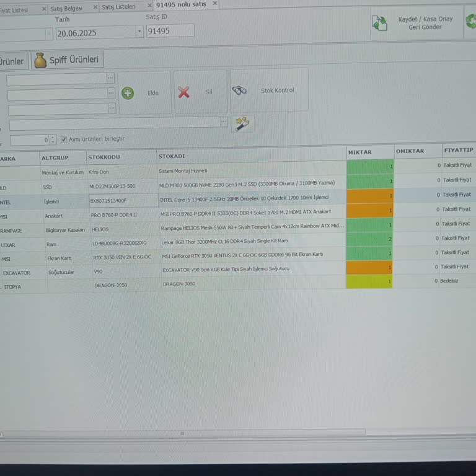This screenshot has height=476, width=476.
Task: Click the quantity input showing 0
Action: (30, 140)
